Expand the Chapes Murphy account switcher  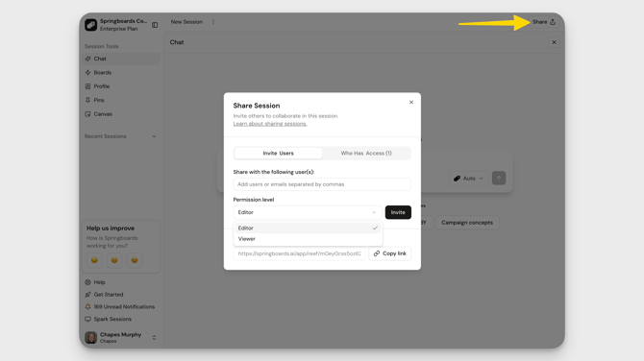[x=154, y=338]
